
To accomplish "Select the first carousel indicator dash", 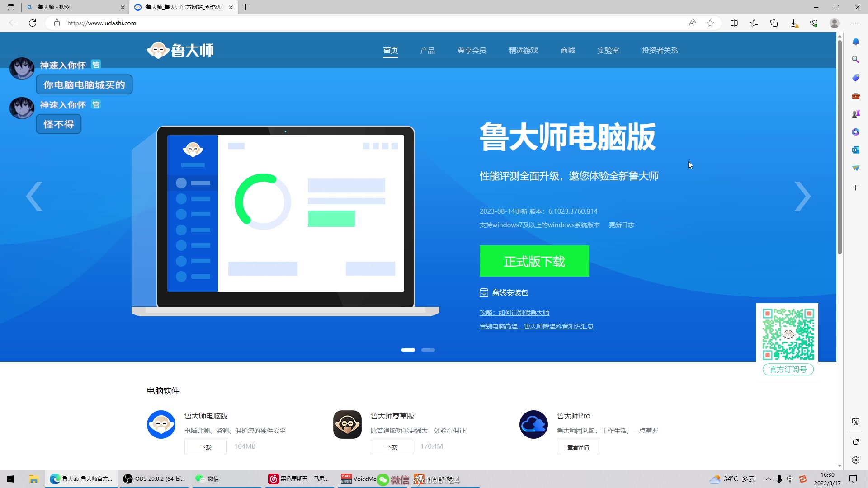I will coord(408,350).
